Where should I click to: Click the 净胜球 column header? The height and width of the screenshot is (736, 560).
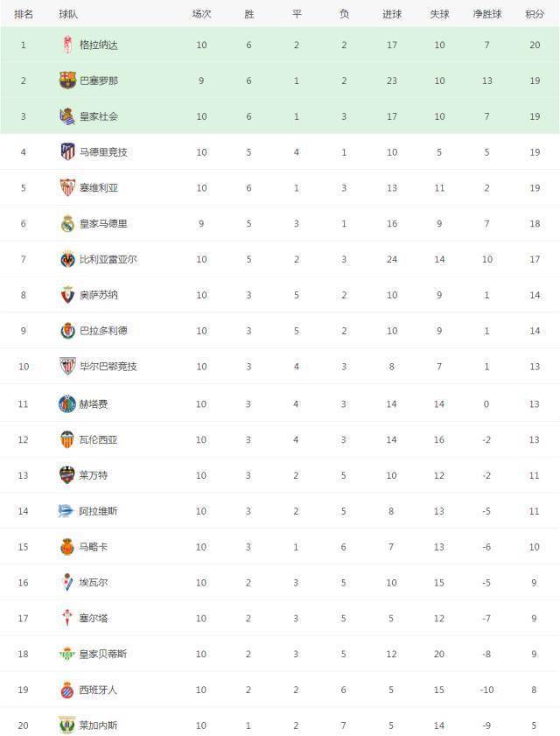[486, 14]
